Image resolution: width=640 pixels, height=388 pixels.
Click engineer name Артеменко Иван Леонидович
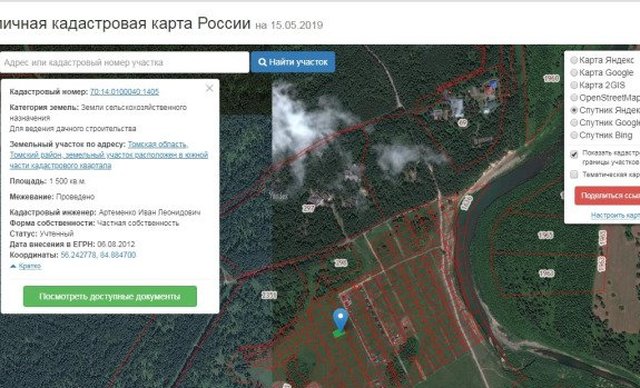[149, 213]
